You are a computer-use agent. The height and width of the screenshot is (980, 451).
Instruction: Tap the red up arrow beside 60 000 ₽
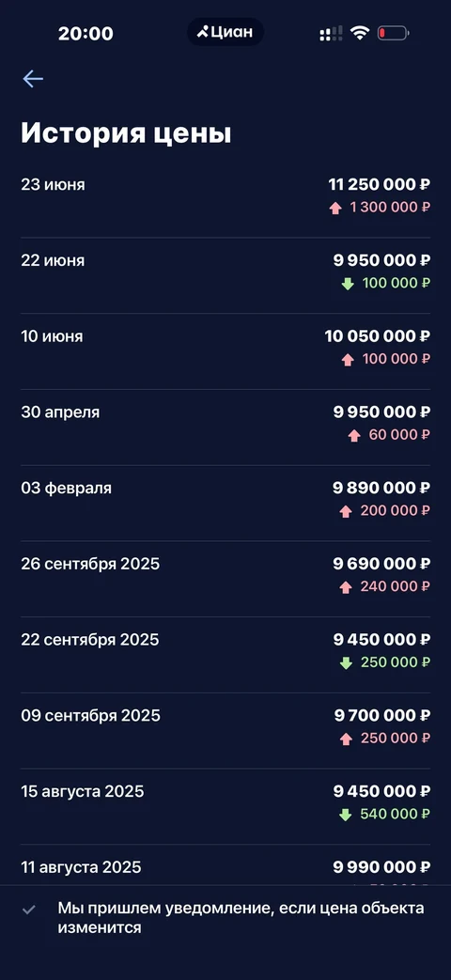(354, 436)
